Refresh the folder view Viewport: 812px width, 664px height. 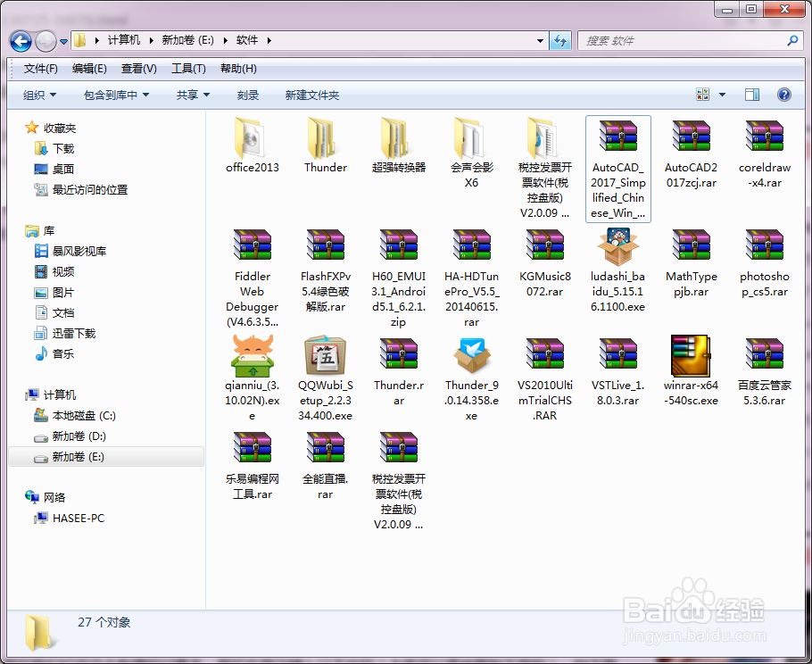click(560, 40)
